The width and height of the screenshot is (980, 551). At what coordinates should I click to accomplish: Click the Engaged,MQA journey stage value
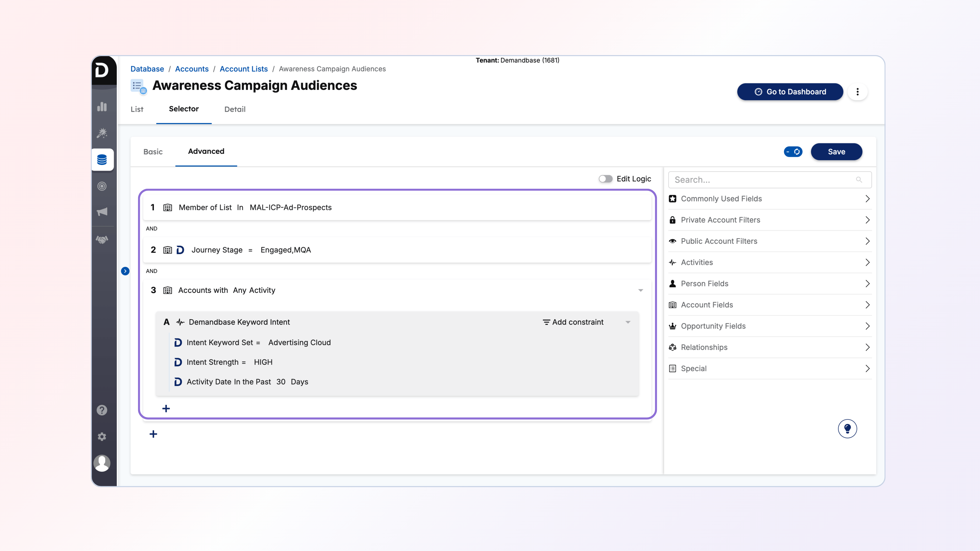(x=286, y=250)
